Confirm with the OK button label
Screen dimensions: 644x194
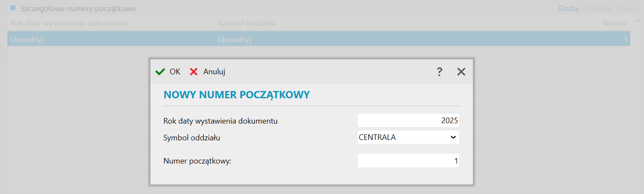pyautogui.click(x=175, y=72)
